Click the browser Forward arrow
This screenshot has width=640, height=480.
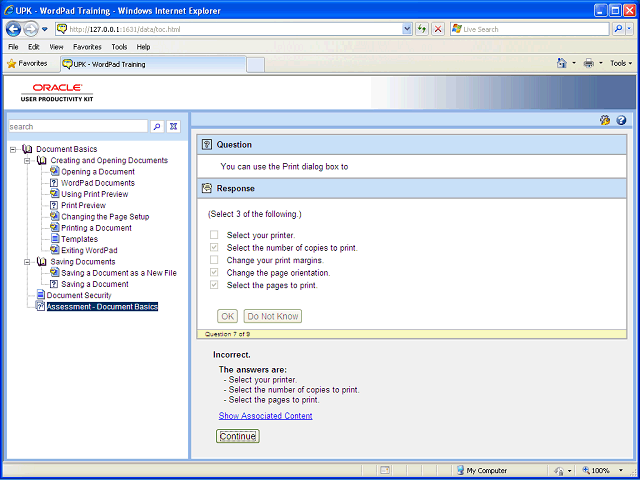[x=31, y=29]
